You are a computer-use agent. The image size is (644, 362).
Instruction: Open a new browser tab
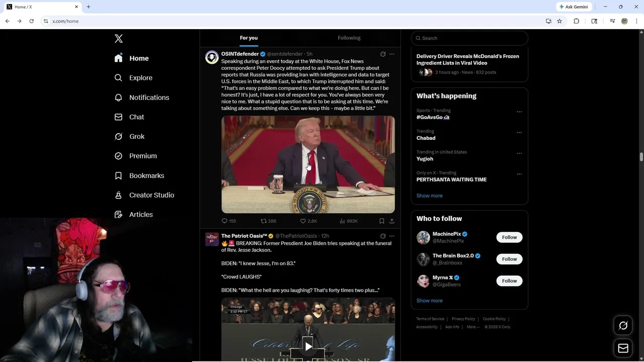89,7
